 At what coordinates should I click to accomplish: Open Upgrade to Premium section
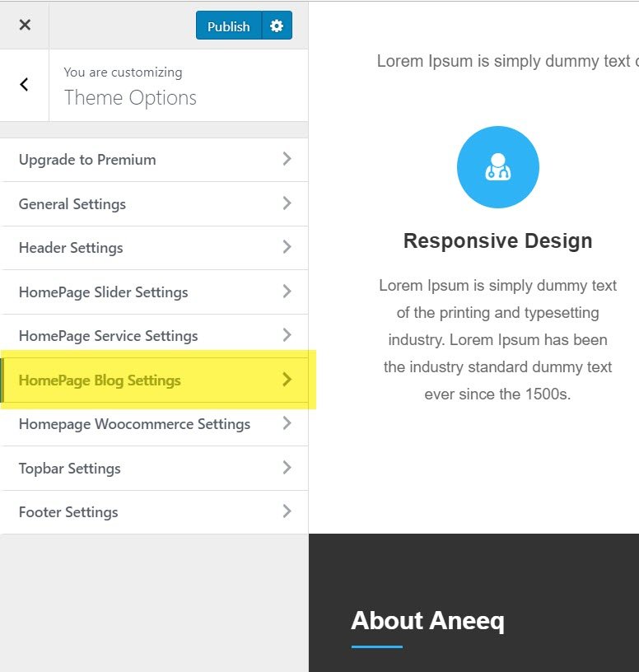pos(87,160)
